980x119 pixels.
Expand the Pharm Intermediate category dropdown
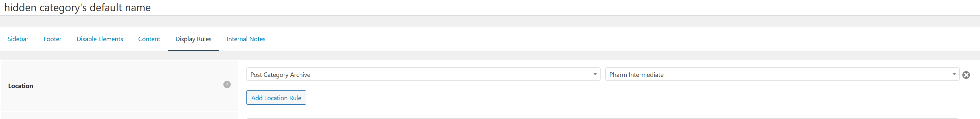pos(782,74)
